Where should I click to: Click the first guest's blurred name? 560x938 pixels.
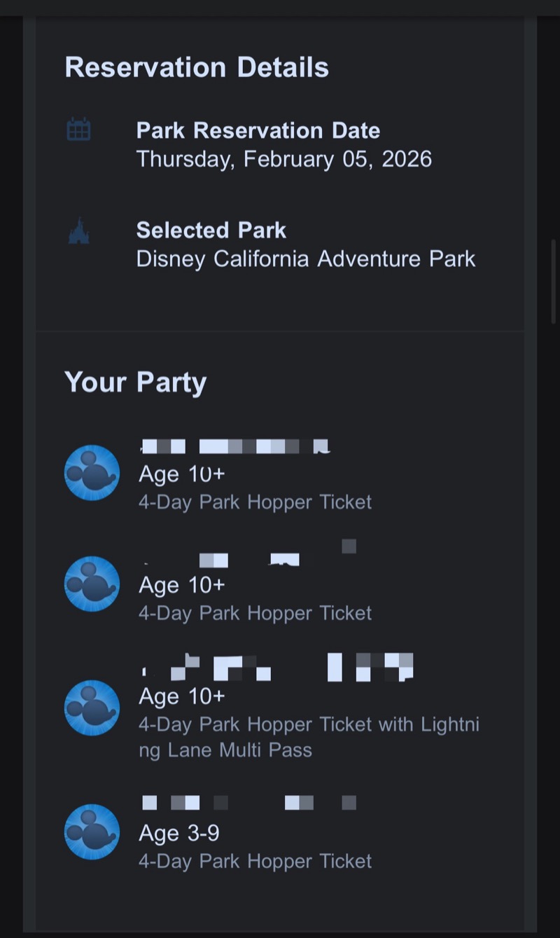click(235, 446)
